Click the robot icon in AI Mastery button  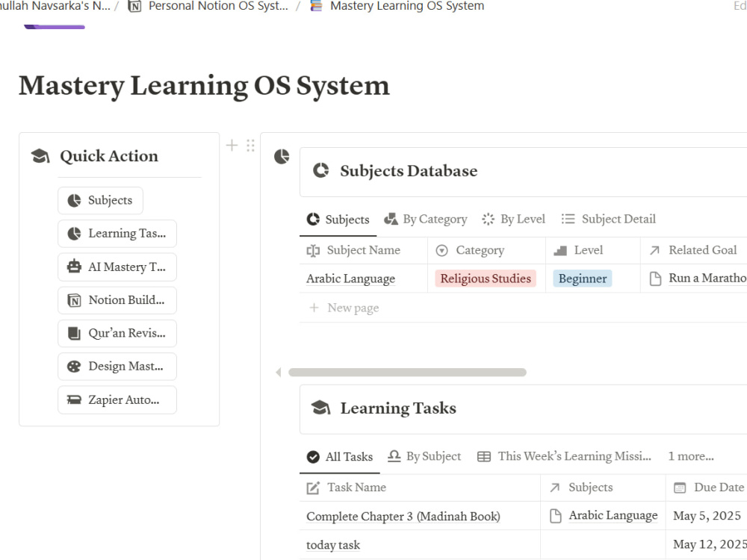74,267
